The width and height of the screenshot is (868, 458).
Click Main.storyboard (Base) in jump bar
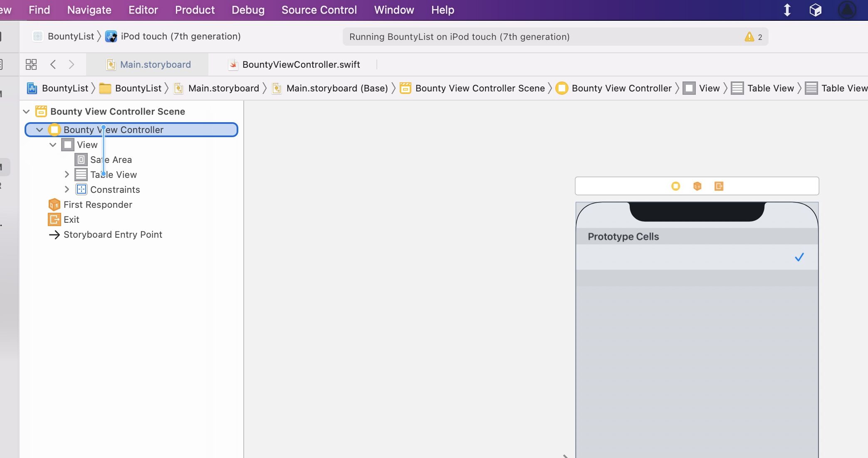(337, 88)
